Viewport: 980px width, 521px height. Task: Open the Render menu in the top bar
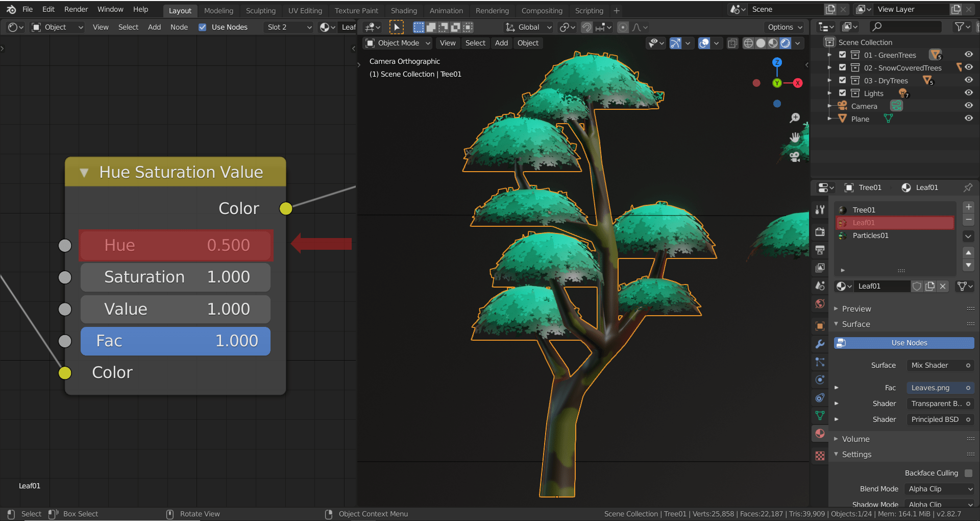76,9
